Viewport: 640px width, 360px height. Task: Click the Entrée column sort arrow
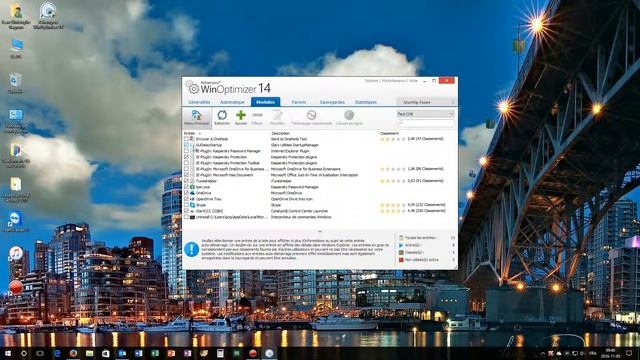[x=200, y=133]
